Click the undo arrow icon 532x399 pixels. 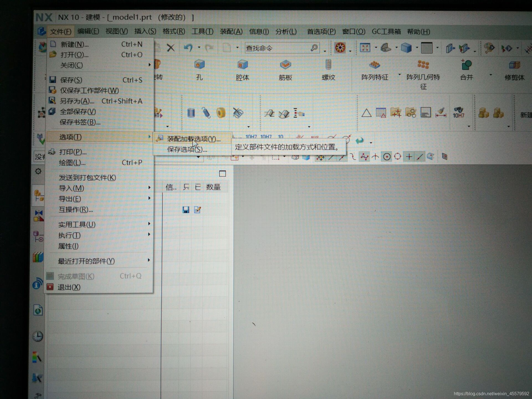188,48
